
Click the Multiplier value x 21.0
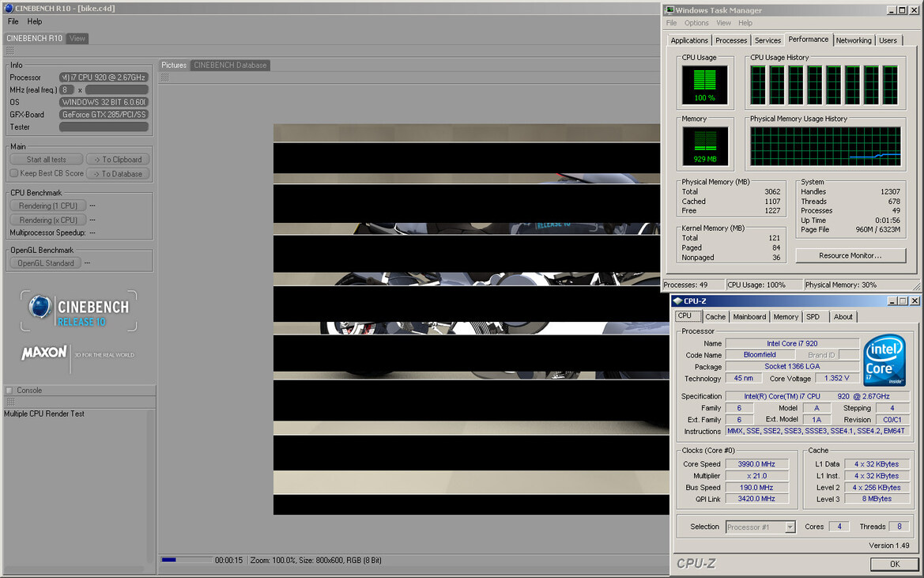756,476
